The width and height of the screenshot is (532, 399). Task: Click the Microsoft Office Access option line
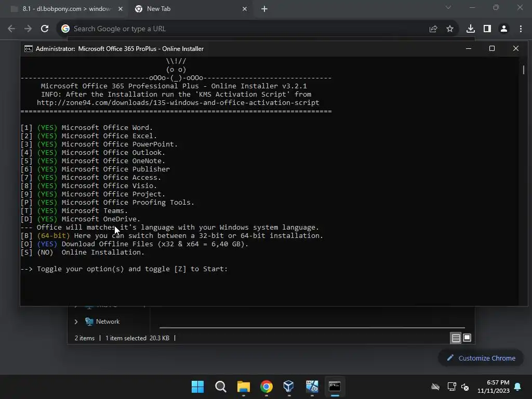(90, 178)
